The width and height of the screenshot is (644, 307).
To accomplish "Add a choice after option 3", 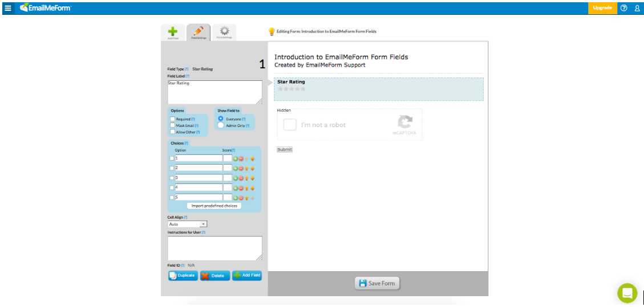I will 236,178.
